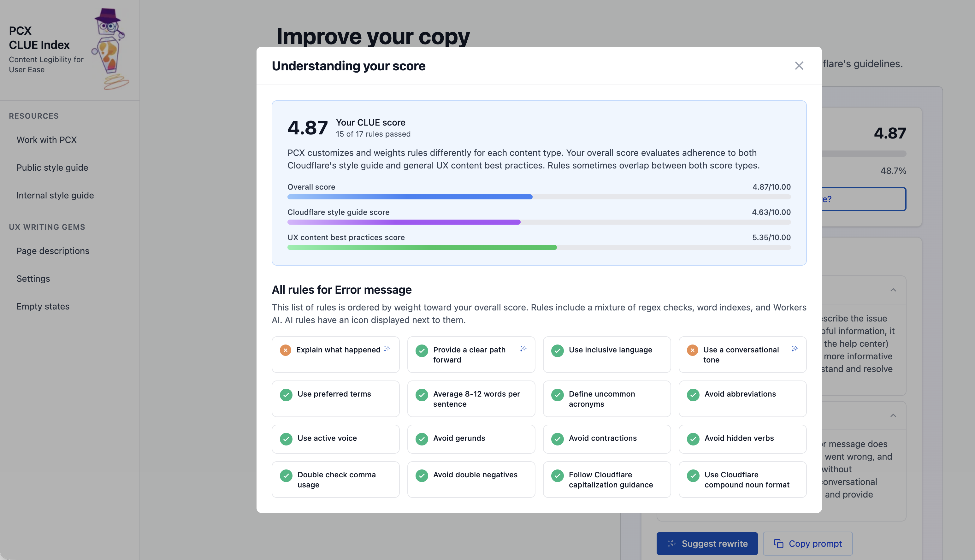975x560 pixels.
Task: Open the Public style guide sidebar link
Action: (x=52, y=168)
